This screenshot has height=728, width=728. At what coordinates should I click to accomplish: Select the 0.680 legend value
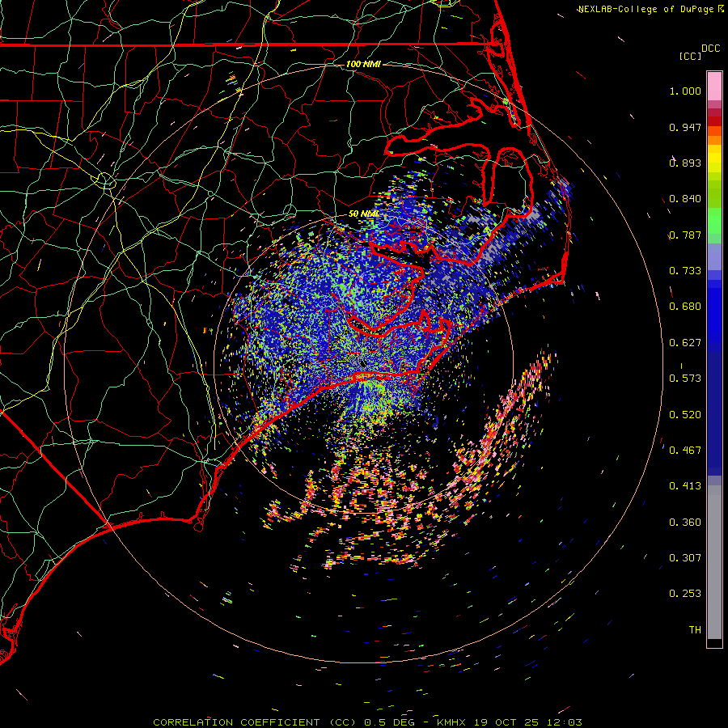pos(685,307)
